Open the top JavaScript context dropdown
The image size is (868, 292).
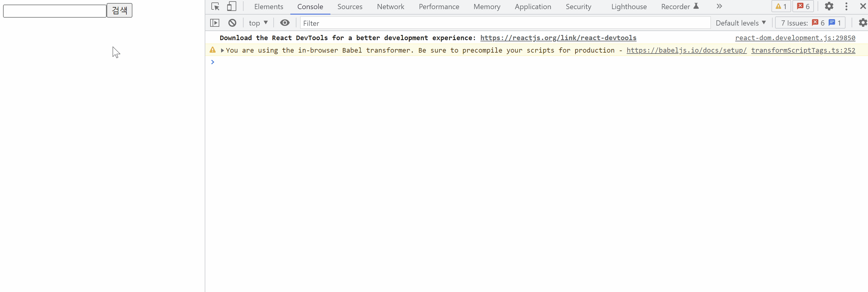point(258,23)
